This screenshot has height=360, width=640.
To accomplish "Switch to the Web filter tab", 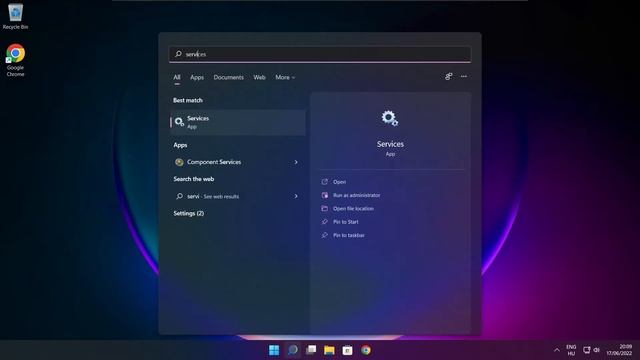I will pos(259,77).
